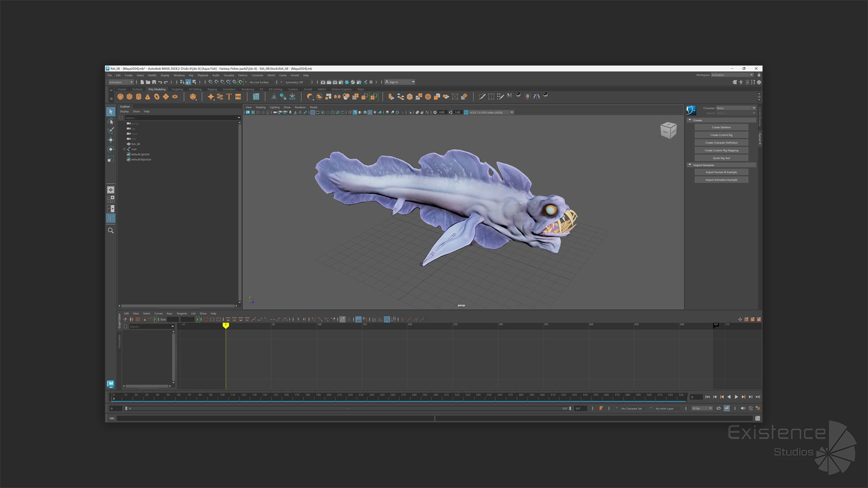Open the Sign In dropdown
The image size is (868, 488).
point(400,82)
